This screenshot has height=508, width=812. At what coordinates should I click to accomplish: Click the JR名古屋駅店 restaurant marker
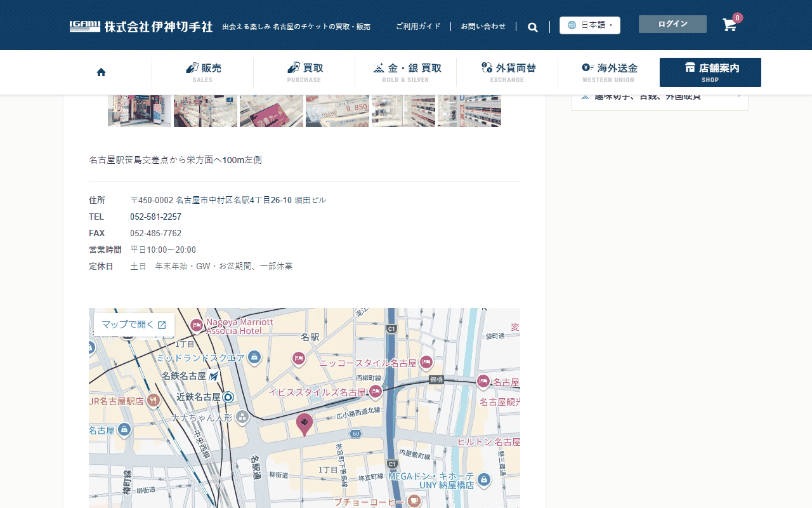[153, 401]
